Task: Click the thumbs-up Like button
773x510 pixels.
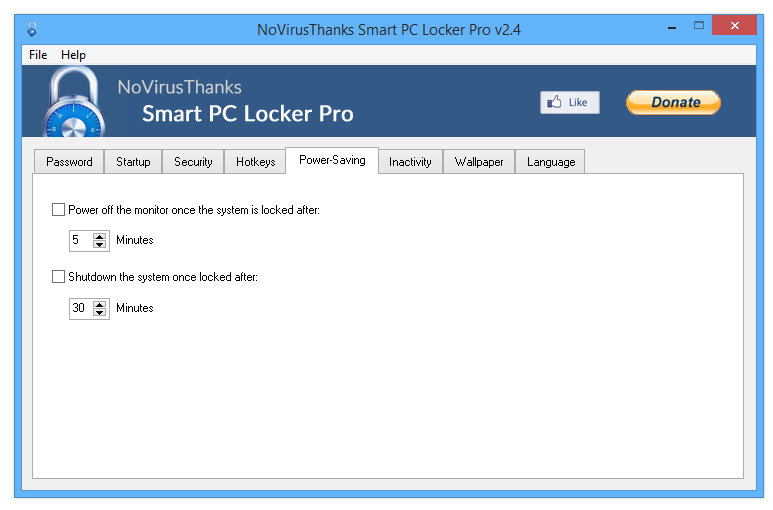Action: [569, 102]
